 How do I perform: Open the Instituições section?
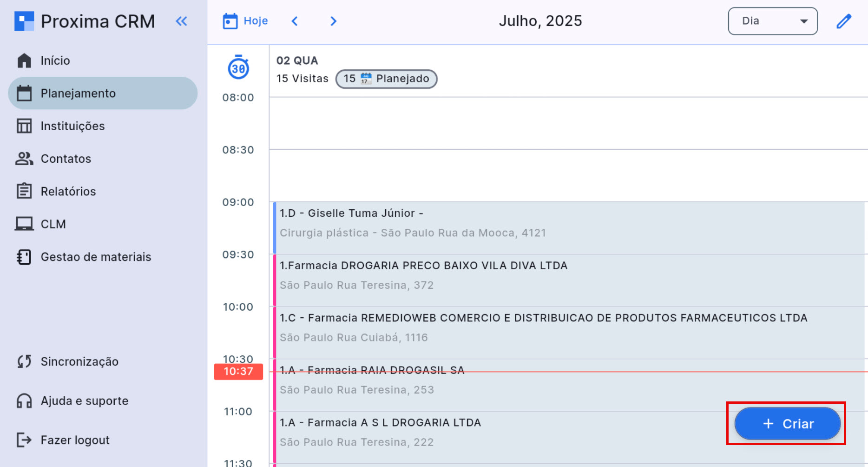point(72,126)
